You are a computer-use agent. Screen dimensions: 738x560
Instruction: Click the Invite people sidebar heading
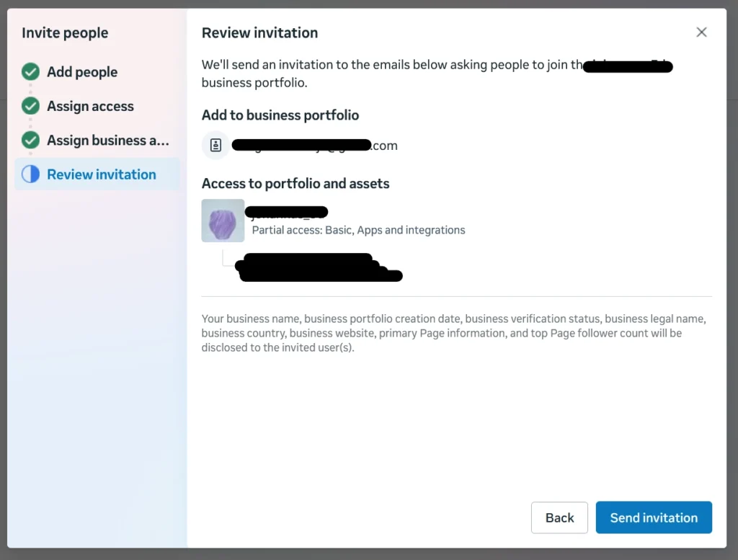[x=65, y=33]
